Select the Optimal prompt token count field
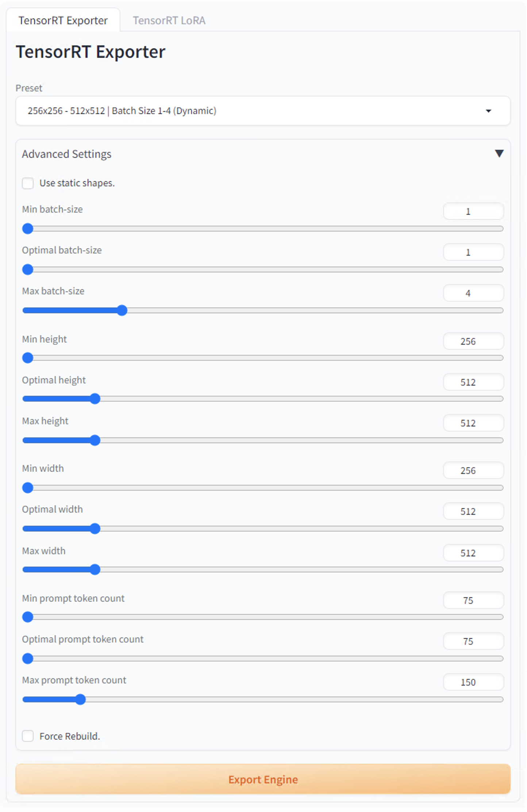The image size is (527, 812). pyautogui.click(x=473, y=641)
